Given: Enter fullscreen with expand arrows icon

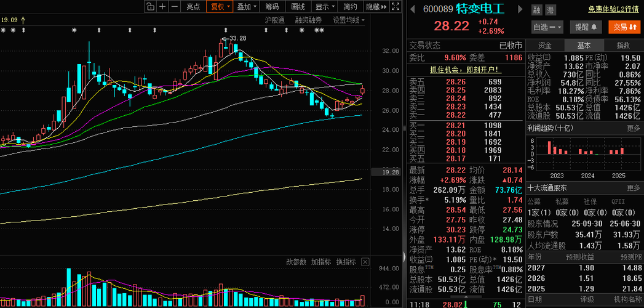Looking at the screenshot, I should click(x=396, y=6).
